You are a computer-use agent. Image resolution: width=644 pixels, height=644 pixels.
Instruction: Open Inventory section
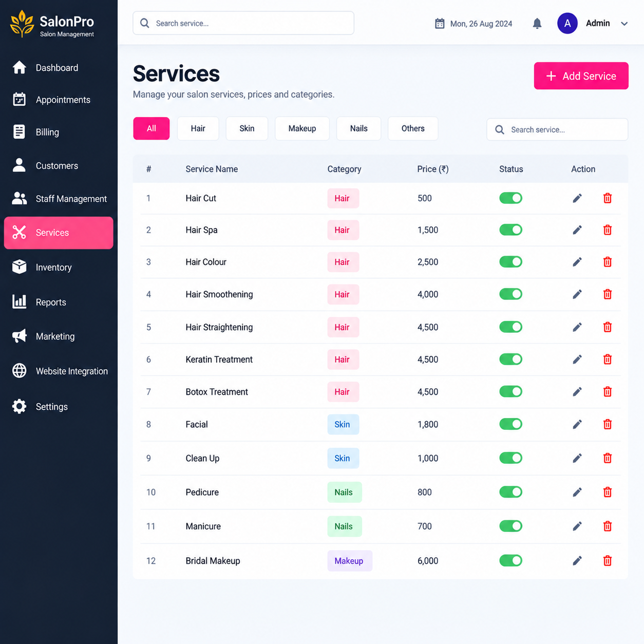(x=59, y=268)
